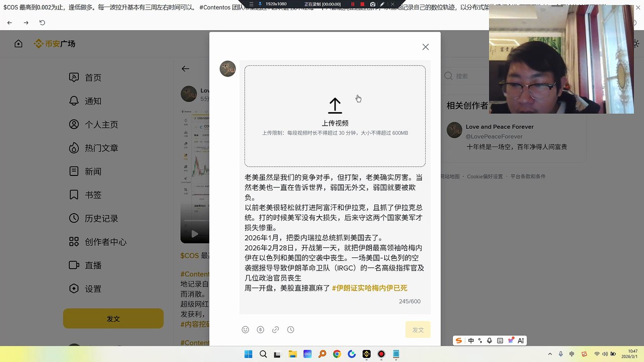Click inside the post text area
This screenshot has height=362, width=644.
[x=335, y=233]
